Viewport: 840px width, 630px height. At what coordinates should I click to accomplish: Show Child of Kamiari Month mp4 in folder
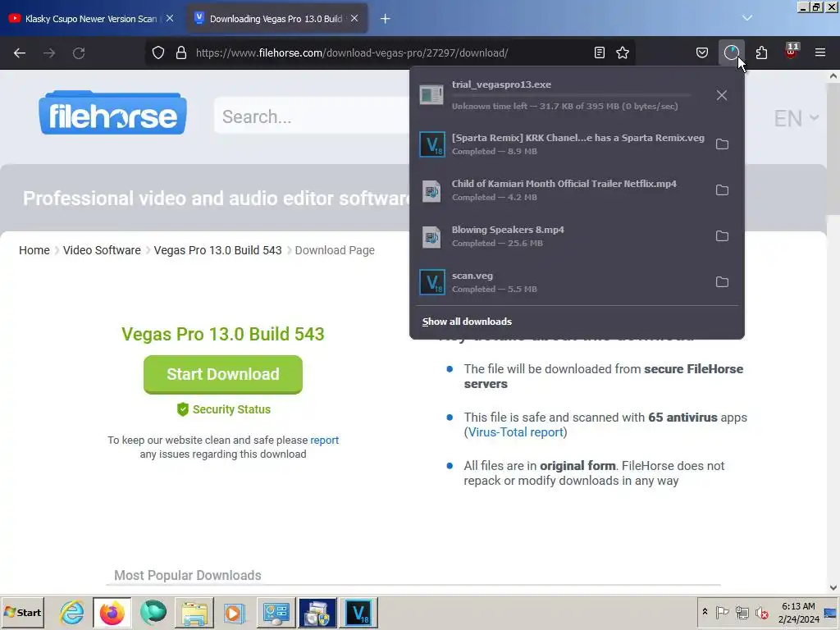pyautogui.click(x=722, y=190)
